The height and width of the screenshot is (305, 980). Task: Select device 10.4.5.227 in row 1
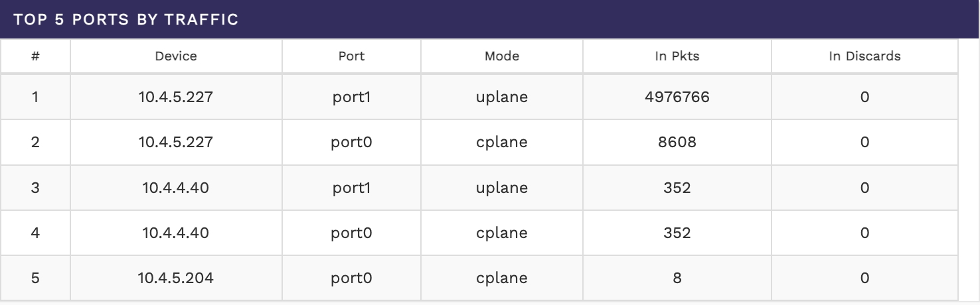176,97
